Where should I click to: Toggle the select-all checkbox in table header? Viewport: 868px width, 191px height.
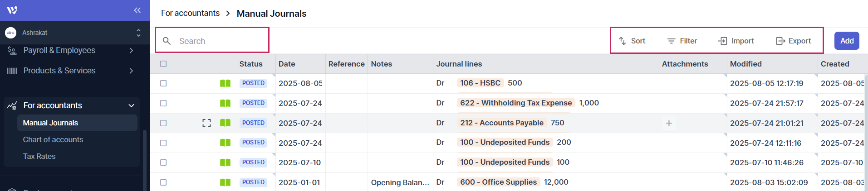(163, 64)
